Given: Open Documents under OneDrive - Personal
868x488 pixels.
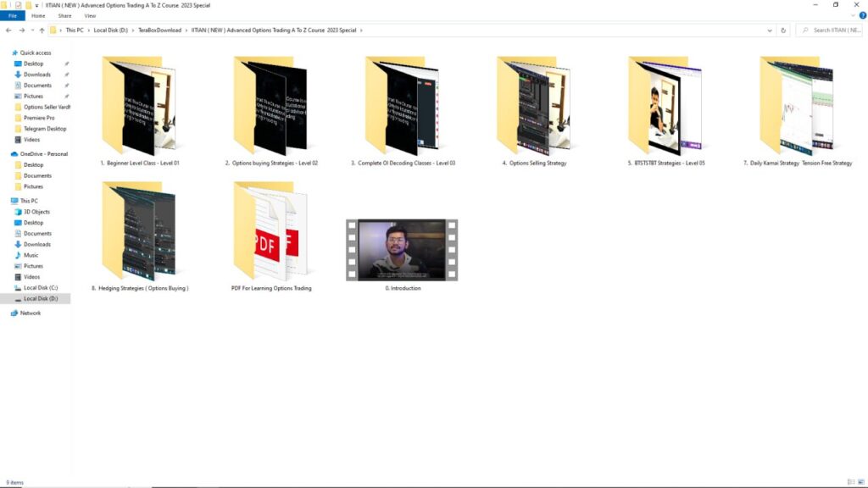Looking at the screenshot, I should click(37, 175).
